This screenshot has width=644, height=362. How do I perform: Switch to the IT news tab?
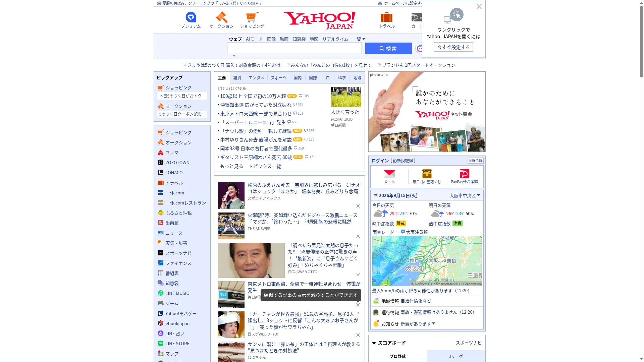pyautogui.click(x=327, y=78)
